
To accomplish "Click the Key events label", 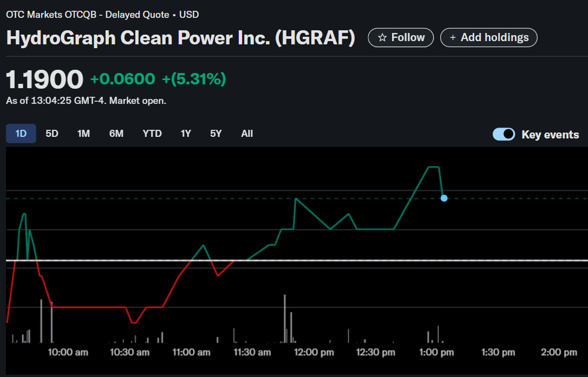I will (550, 135).
